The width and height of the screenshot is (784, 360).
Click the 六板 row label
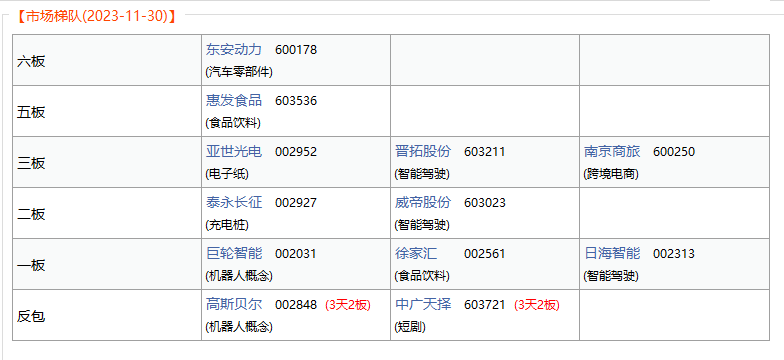(31, 62)
